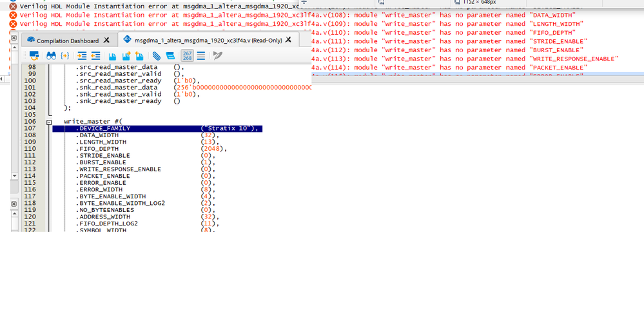Jump to the next bookmark

coord(126,55)
